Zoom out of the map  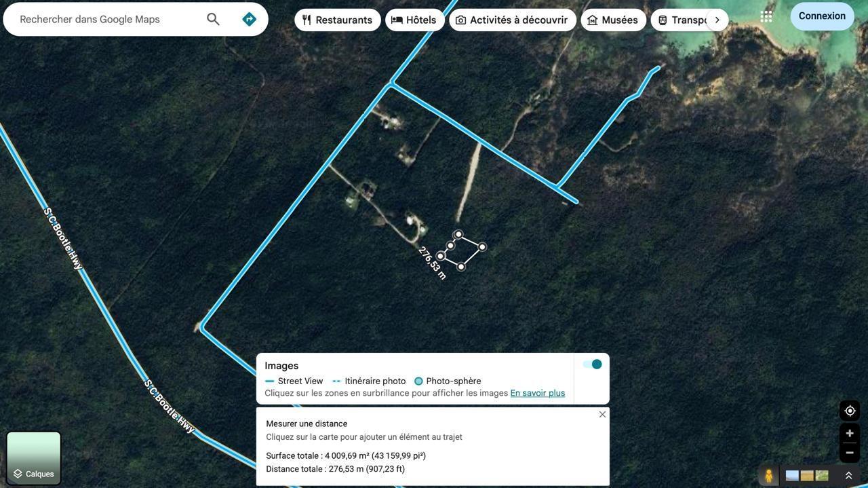click(850, 453)
